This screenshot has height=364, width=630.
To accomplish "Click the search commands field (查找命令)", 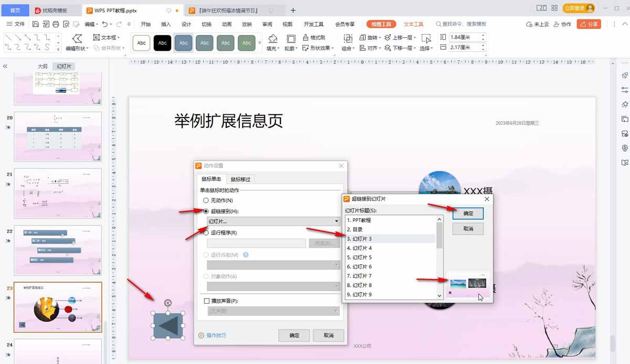I will tap(461, 24).
